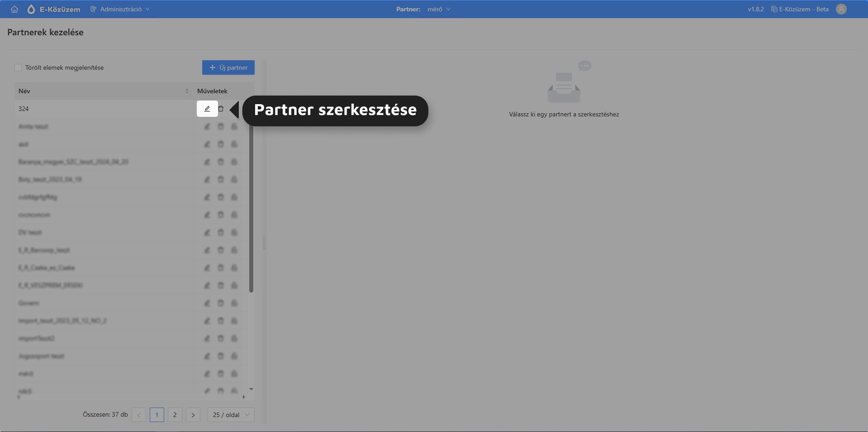Click the next page arrow button
This screenshot has width=868, height=432.
coord(193,415)
